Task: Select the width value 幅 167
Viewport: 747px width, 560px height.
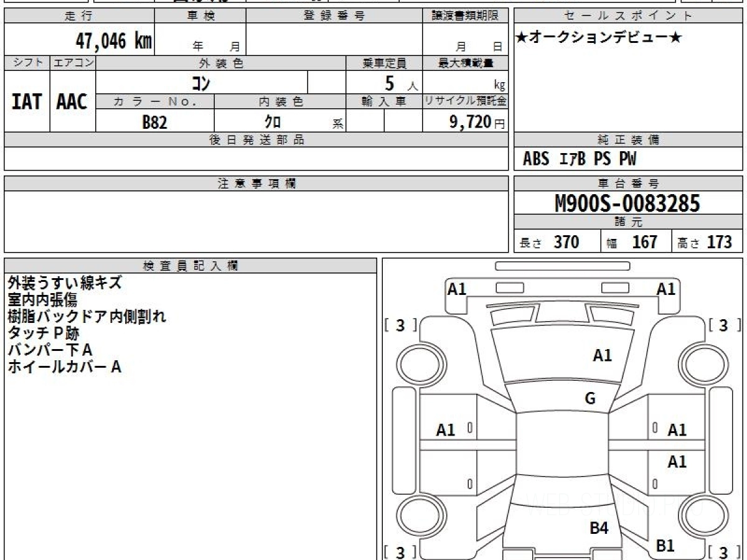Action: [632, 242]
